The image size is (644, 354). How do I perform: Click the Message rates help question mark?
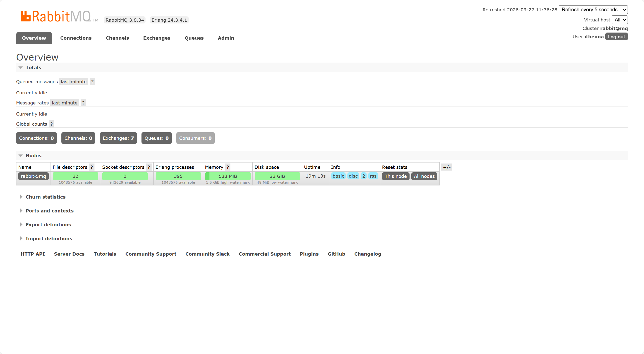(x=83, y=103)
